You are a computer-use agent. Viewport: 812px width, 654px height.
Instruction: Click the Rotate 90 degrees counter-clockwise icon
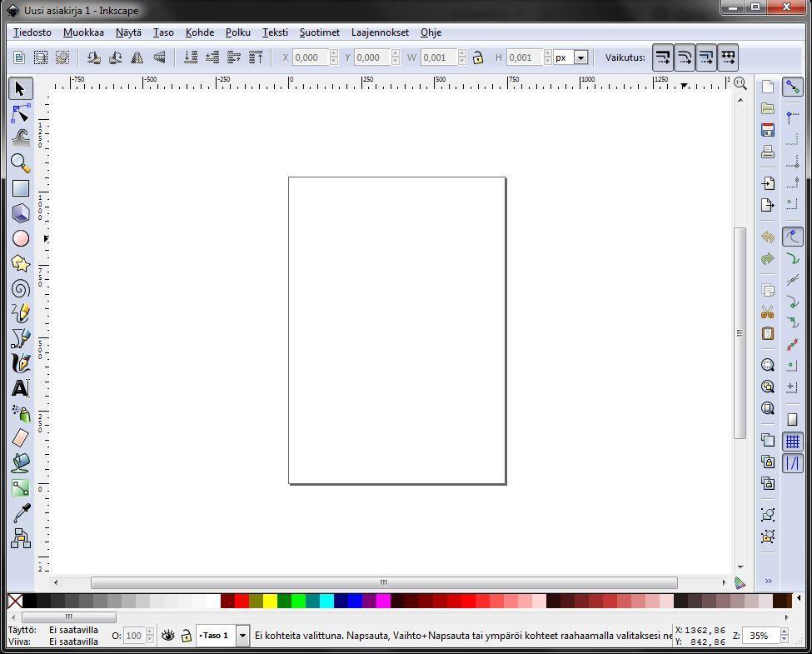94,57
